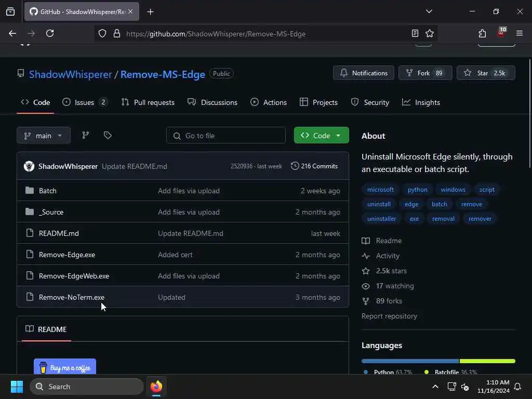The image size is (532, 399).
Task: Open the Code tab
Action: [x=35, y=102]
